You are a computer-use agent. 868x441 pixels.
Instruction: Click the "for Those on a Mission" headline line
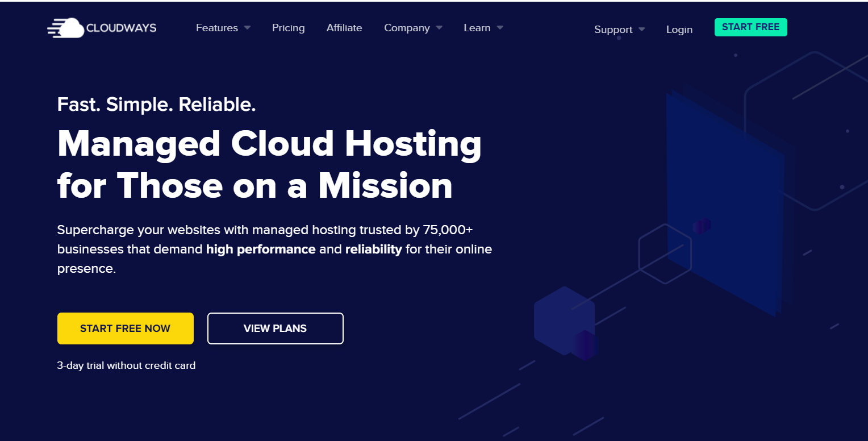[255, 186]
